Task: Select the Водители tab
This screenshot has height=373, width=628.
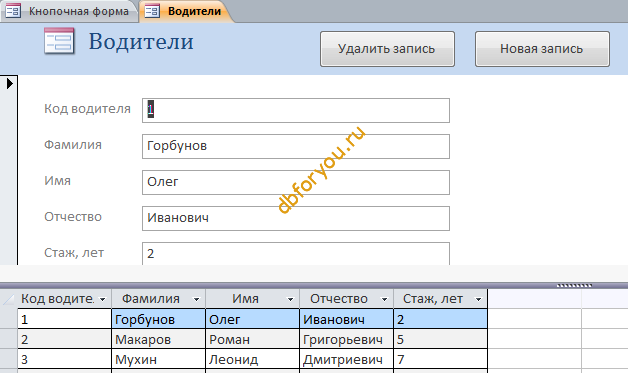Action: point(185,11)
